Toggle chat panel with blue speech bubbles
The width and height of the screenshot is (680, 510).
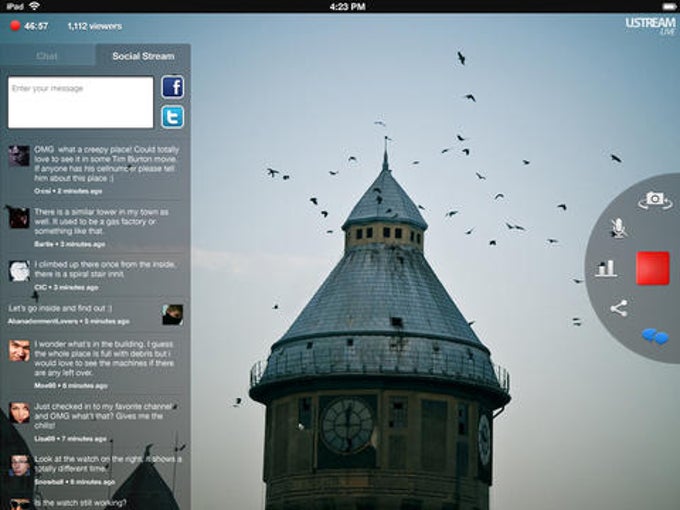tap(655, 336)
